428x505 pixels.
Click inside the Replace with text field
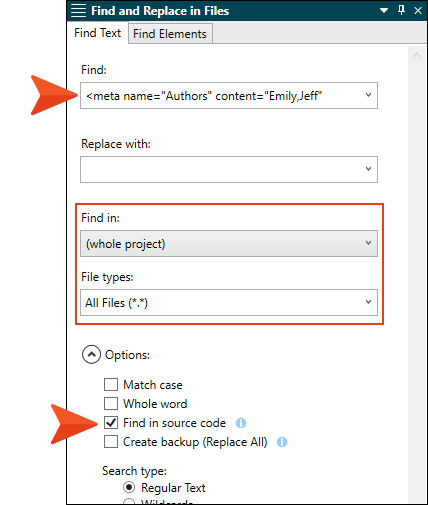click(221, 169)
